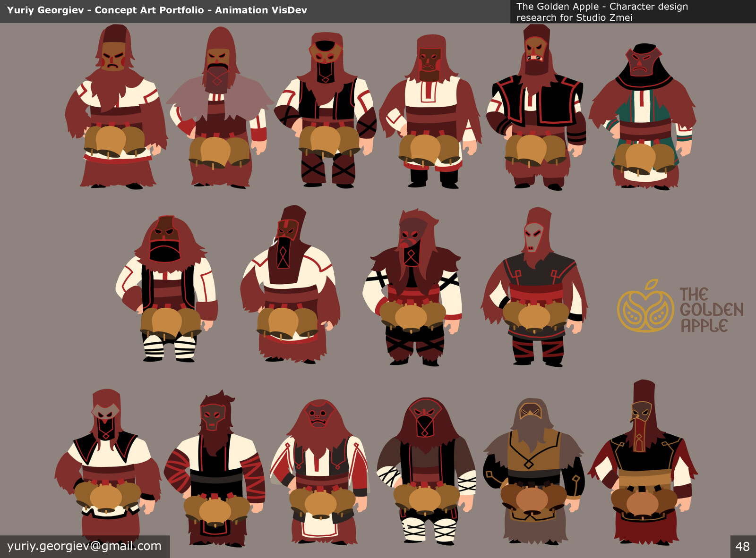Select the character wearing the grey fur cape
The image size is (756, 558).
coord(219,107)
